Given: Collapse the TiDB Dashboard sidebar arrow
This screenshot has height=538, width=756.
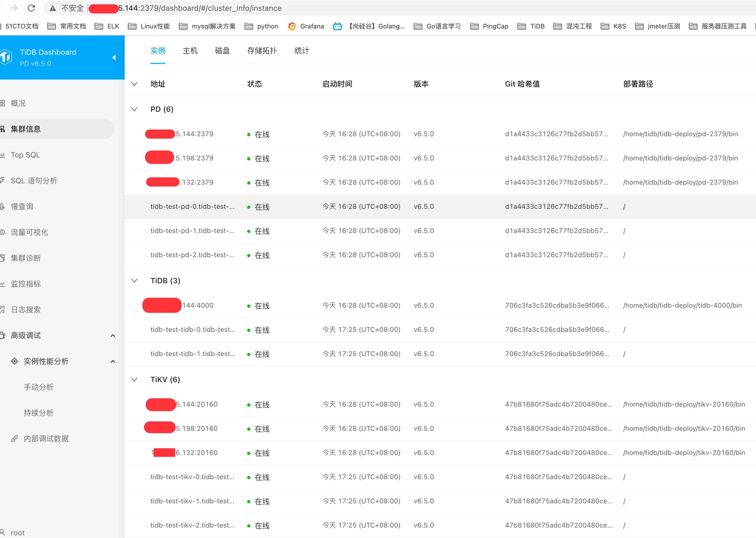Looking at the screenshot, I should [x=114, y=58].
